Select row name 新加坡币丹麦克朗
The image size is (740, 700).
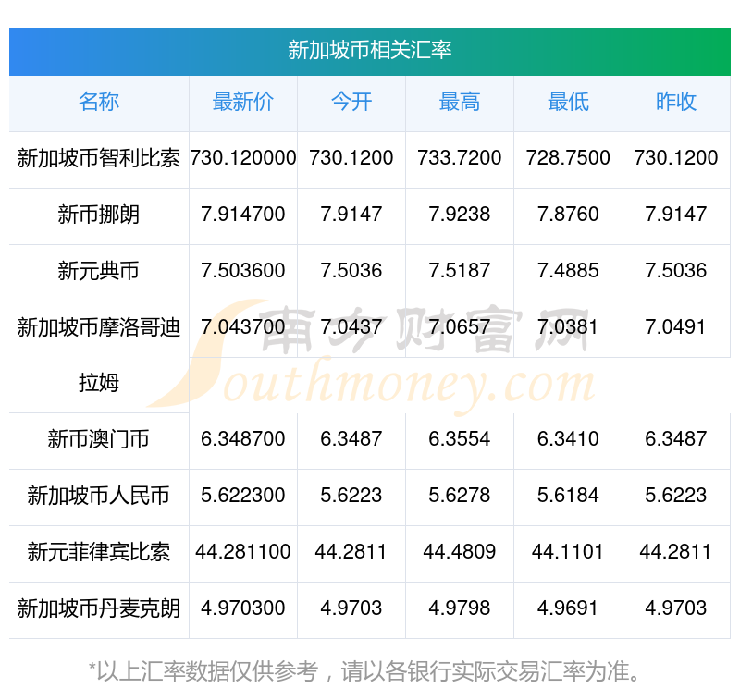click(99, 608)
